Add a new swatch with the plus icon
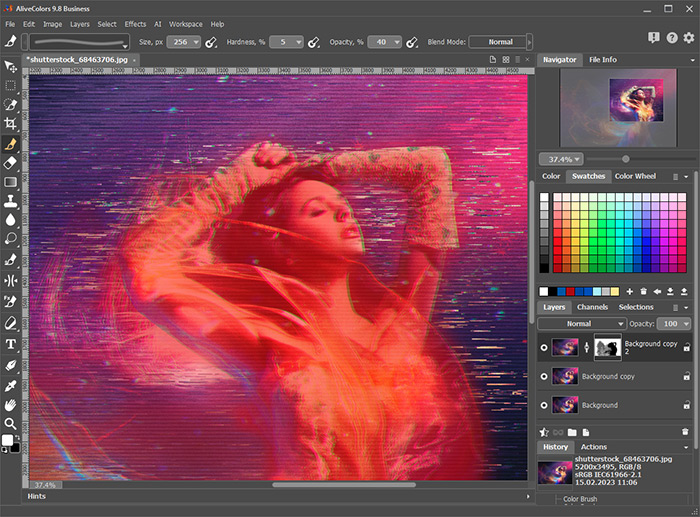 (x=629, y=292)
